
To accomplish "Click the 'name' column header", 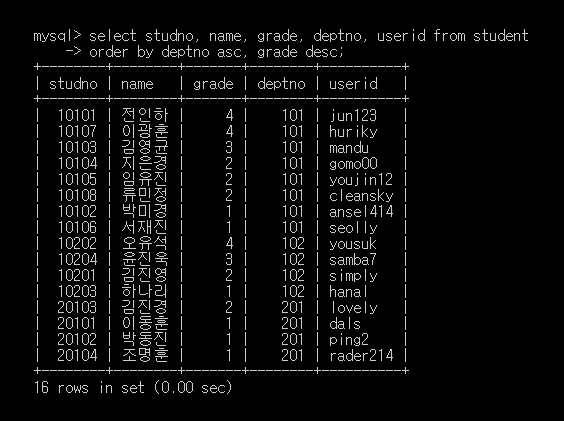I will 137,84.
